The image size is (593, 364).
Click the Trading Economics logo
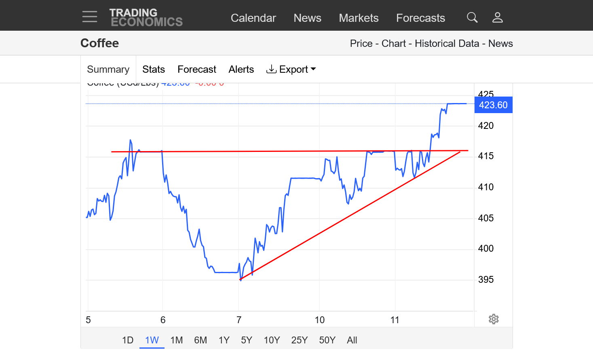pos(146,18)
